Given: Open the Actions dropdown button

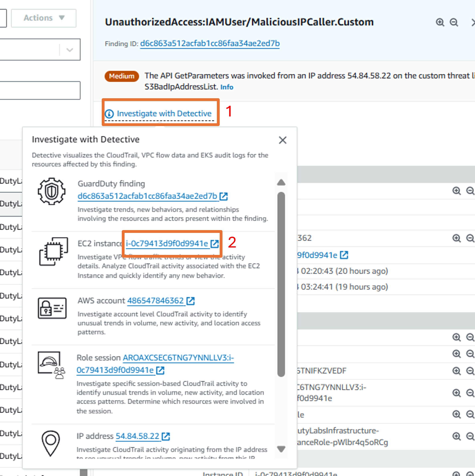Looking at the screenshot, I should click(44, 18).
